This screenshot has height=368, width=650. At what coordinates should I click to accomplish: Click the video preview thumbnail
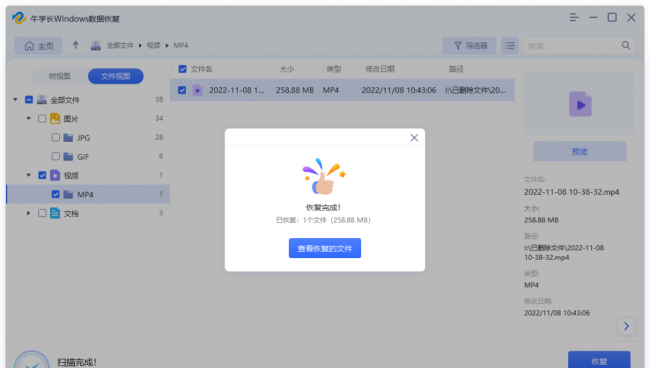coord(580,104)
